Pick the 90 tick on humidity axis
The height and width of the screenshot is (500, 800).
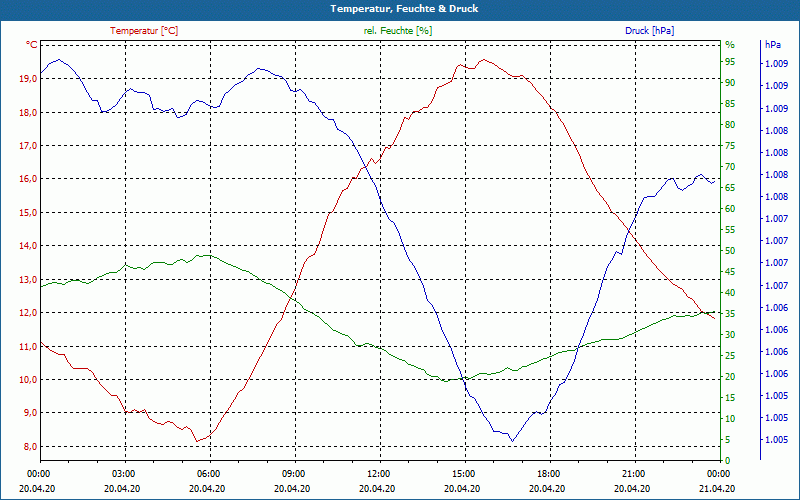click(x=730, y=83)
